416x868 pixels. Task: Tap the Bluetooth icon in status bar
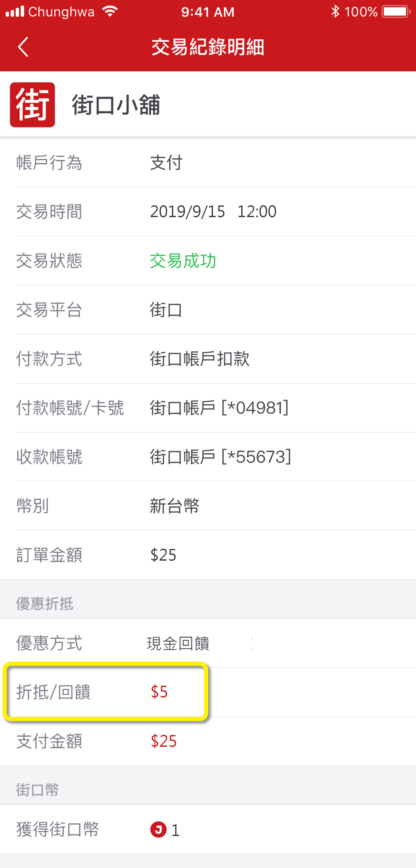pos(335,12)
